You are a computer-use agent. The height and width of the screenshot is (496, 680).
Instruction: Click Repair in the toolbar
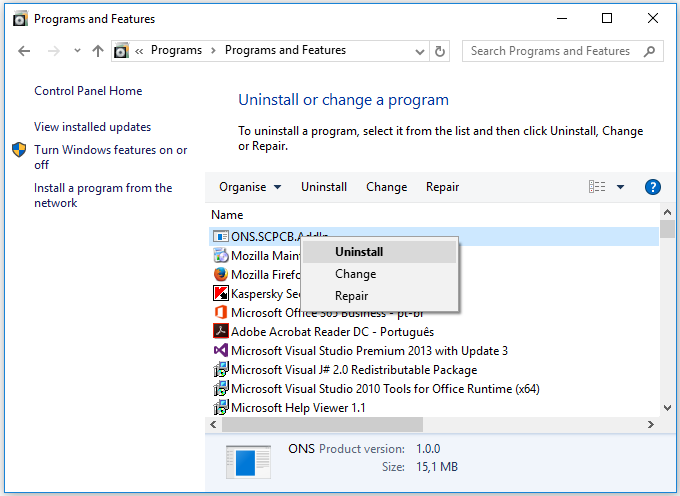(x=442, y=187)
